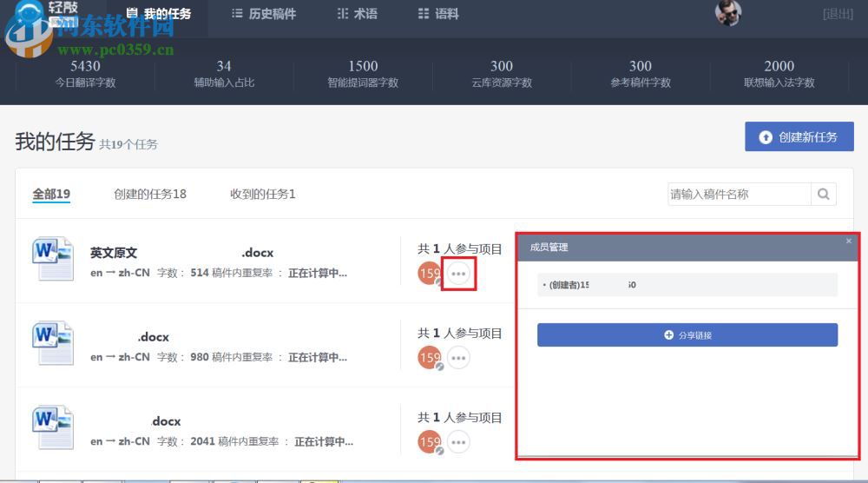
Task: Open the 术语 navigation tab
Action: pyautogui.click(x=358, y=13)
